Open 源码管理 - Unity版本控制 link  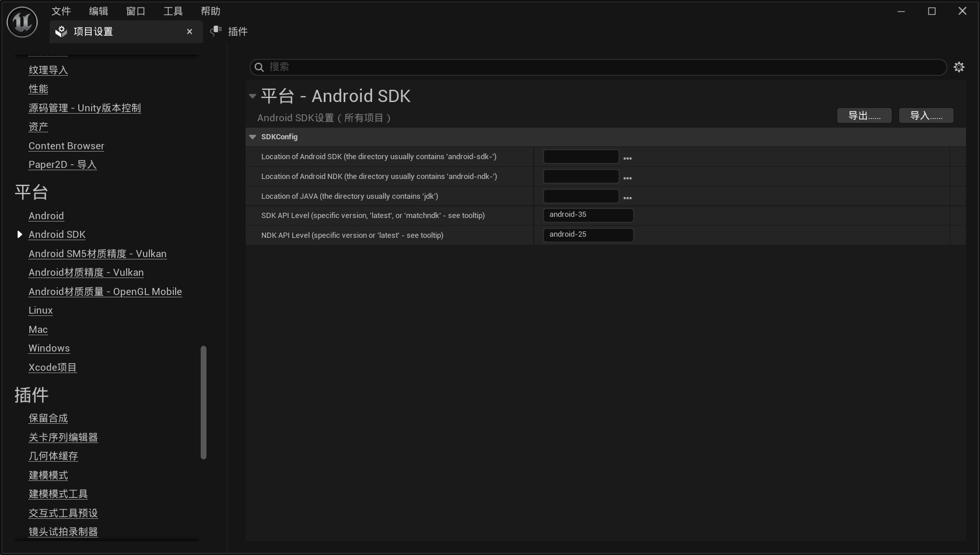pos(85,108)
